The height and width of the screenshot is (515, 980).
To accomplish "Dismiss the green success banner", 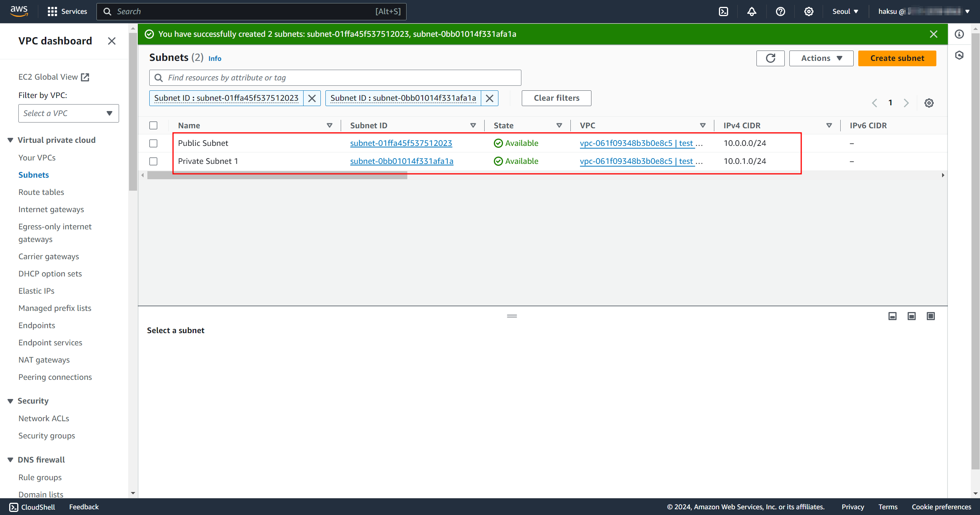I will pyautogui.click(x=933, y=34).
